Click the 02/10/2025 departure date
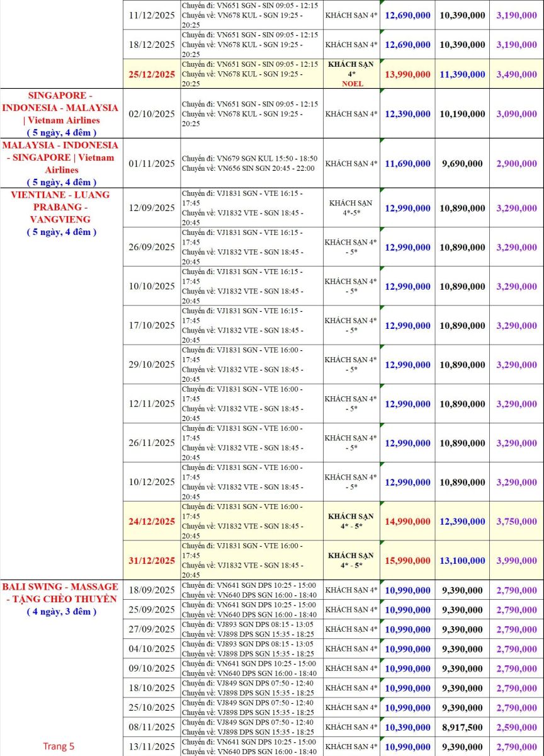544x756 pixels. tap(152, 114)
